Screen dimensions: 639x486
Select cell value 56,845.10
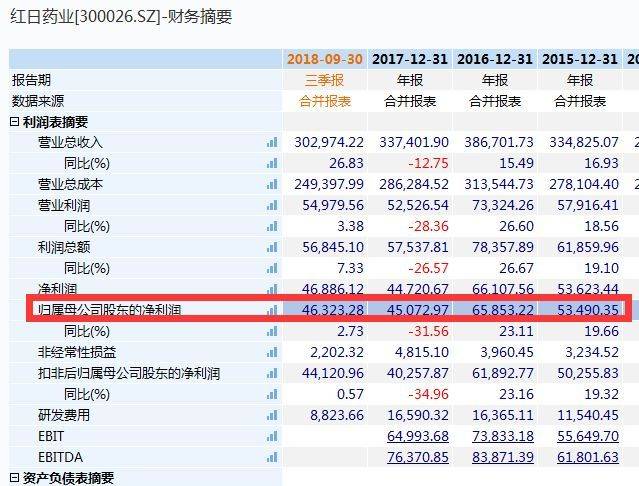pyautogui.click(x=333, y=247)
